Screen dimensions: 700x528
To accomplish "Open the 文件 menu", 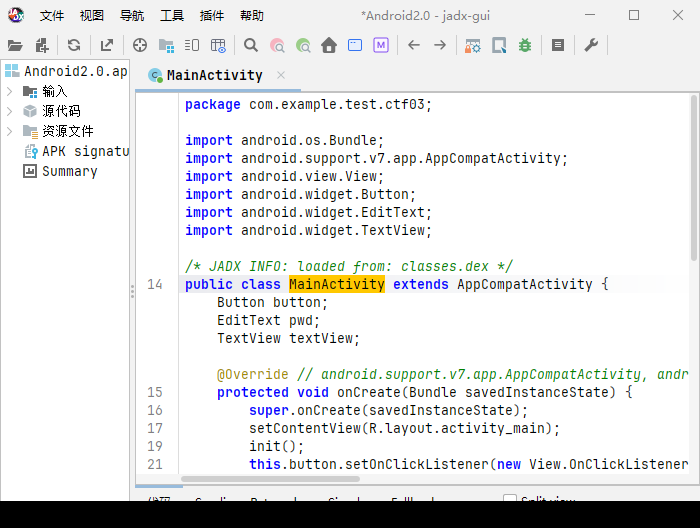I will 52,16.
